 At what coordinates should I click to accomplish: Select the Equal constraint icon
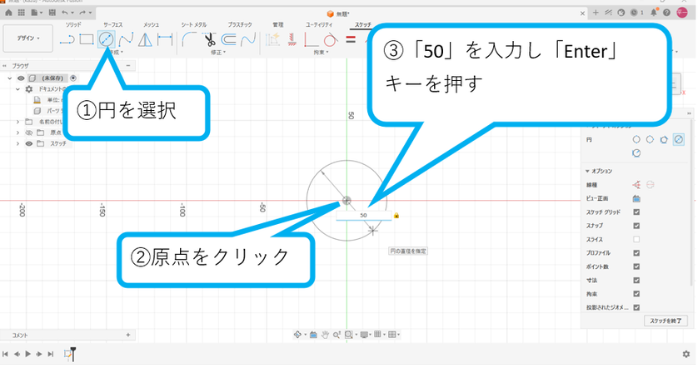pos(351,40)
